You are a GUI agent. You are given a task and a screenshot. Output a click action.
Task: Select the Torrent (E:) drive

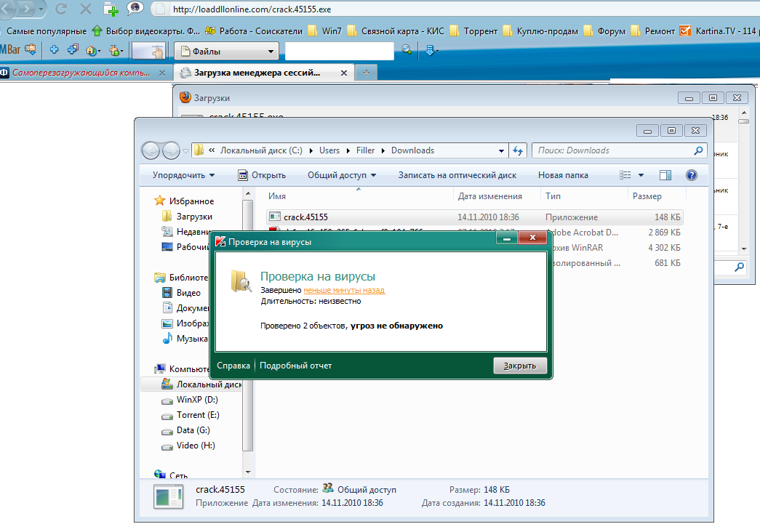(x=197, y=415)
